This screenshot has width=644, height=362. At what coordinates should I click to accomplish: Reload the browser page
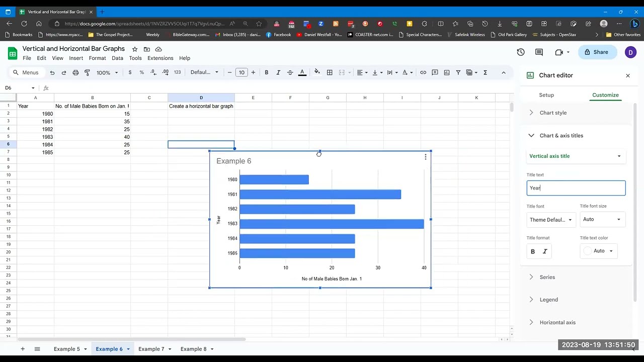pos(24,24)
